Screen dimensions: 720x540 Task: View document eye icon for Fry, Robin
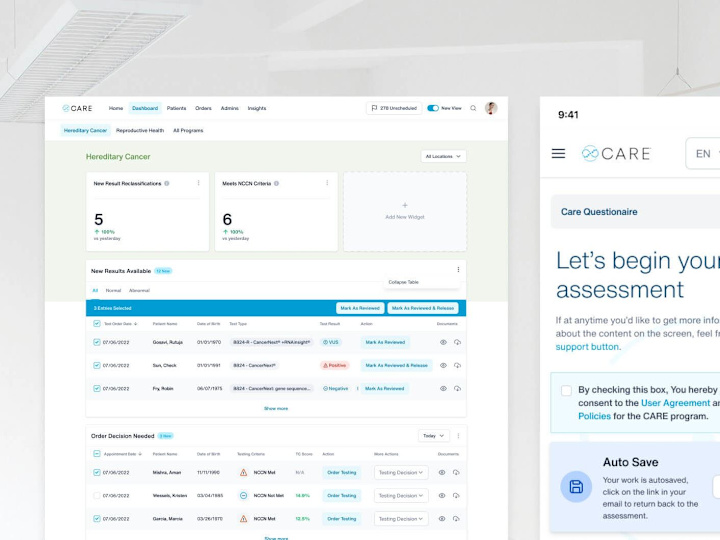tap(443, 388)
